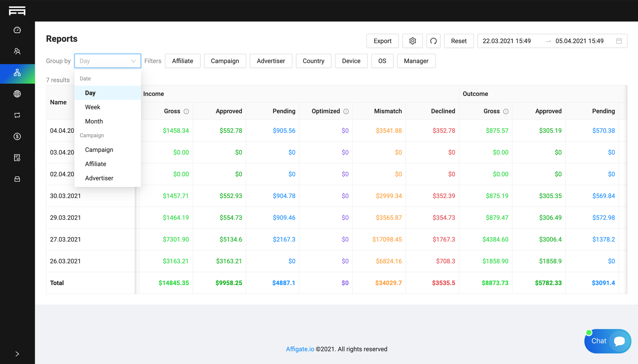Open the Country filter dropdown
The height and width of the screenshot is (364, 638).
click(x=313, y=61)
